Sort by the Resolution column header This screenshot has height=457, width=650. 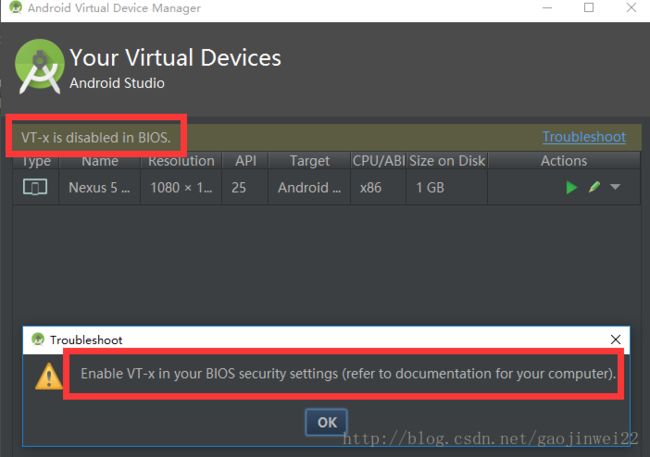point(181,161)
